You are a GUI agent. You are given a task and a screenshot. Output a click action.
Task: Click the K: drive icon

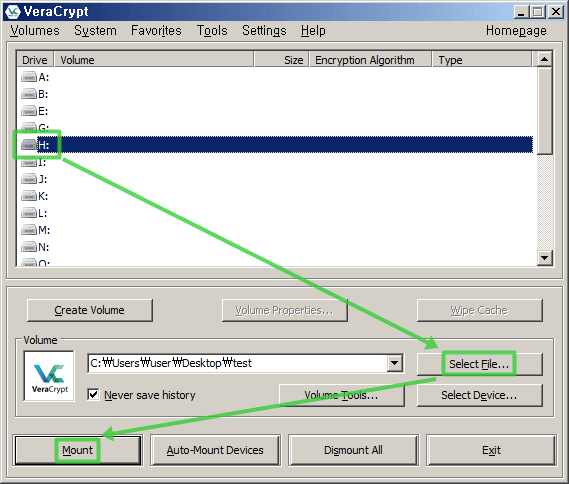click(x=29, y=196)
